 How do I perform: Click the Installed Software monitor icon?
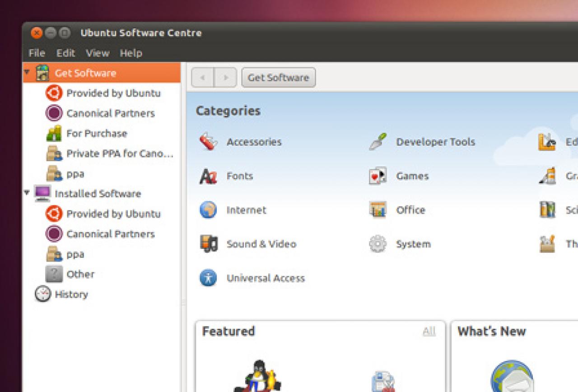[42, 193]
